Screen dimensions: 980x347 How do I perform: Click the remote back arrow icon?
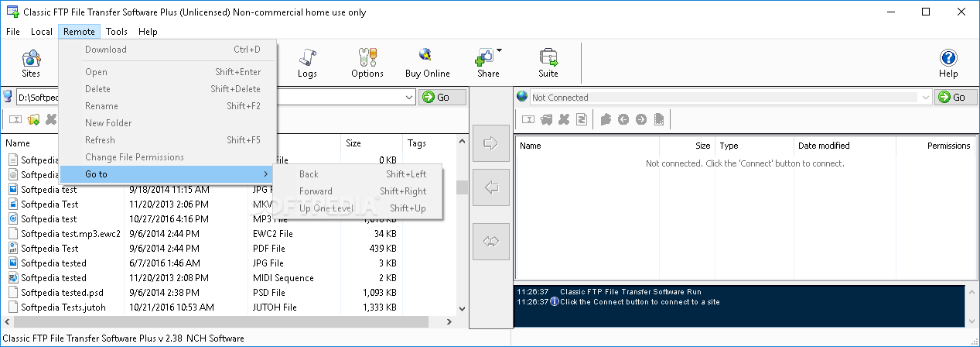click(623, 119)
